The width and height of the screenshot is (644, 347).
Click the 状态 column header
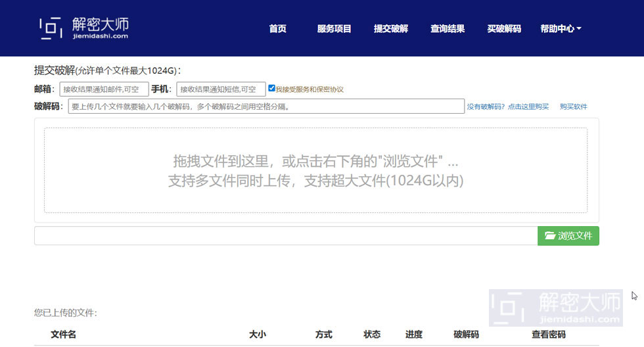pyautogui.click(x=372, y=335)
